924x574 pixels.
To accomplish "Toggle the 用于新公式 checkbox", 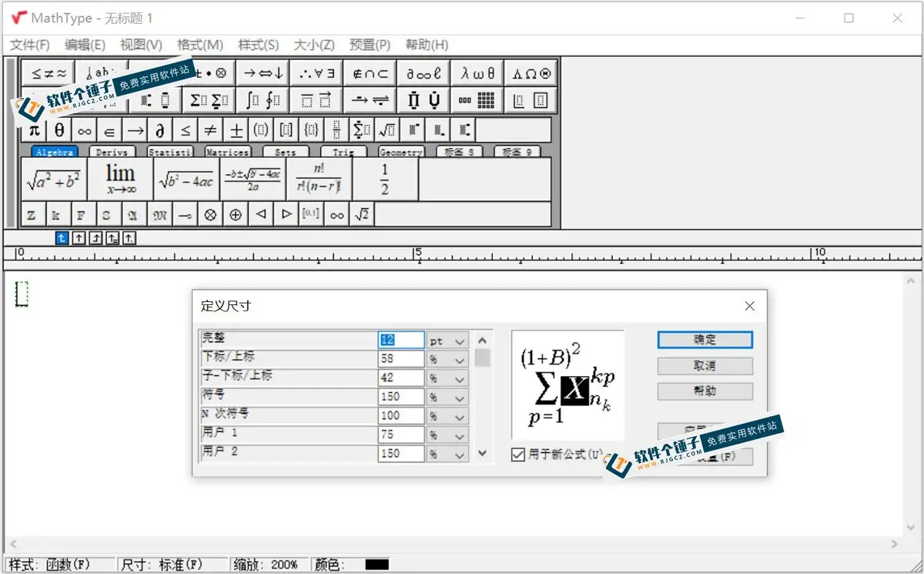I will tap(518, 455).
